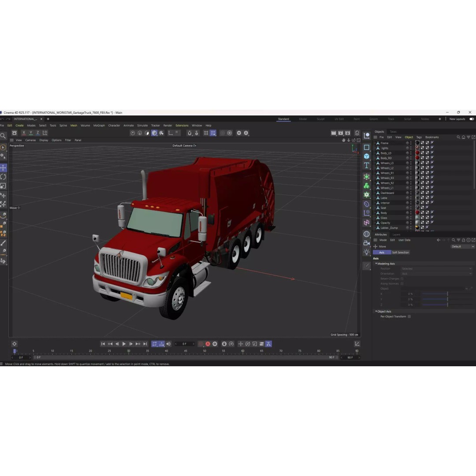Click the Soft Selection button
This screenshot has width=476, height=476.
pos(400,253)
